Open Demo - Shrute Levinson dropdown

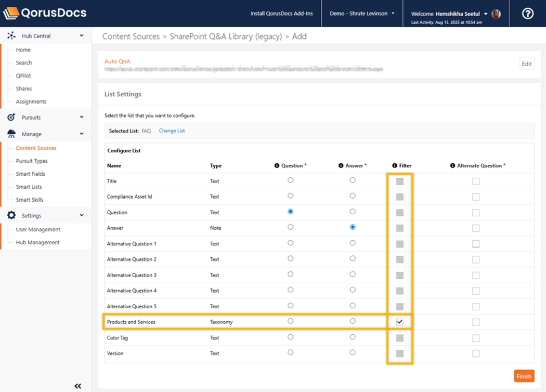362,14
